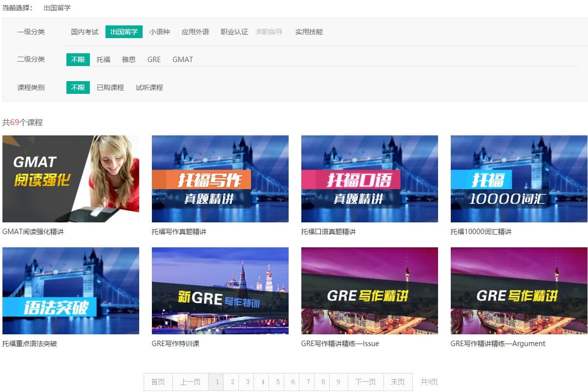Image resolution: width=588 pixels, height=392 pixels.
Task: Click the GRE写作精讲精练—Issue title link
Action: [340, 344]
